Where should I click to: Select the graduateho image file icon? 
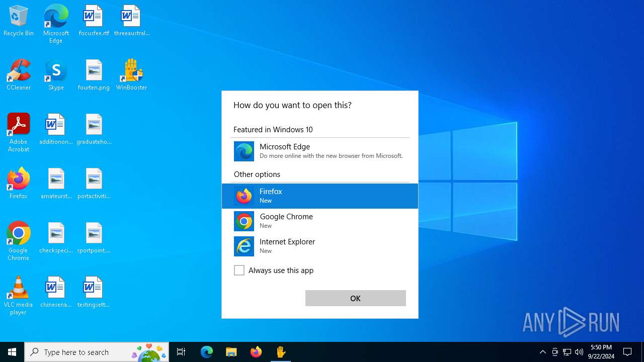coord(94,130)
